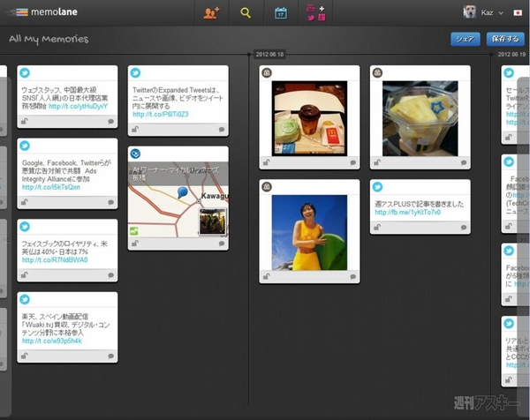Open link http://t.co/w93p5h4k
The height and width of the screenshot is (420, 530).
pos(52,341)
